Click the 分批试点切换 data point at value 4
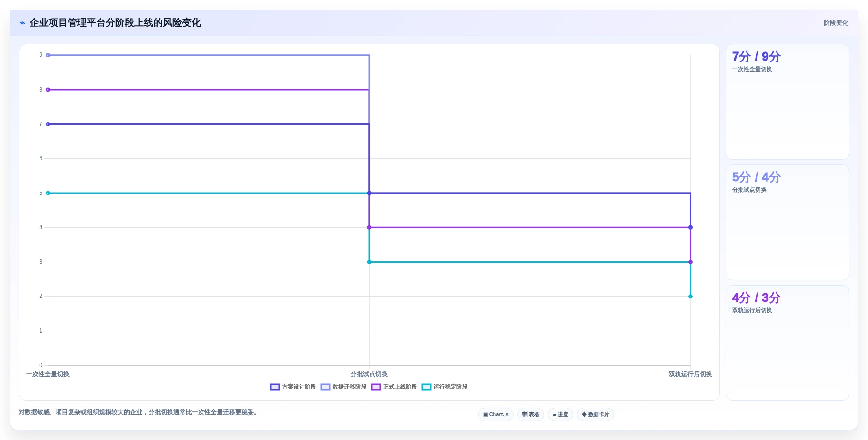 point(369,227)
